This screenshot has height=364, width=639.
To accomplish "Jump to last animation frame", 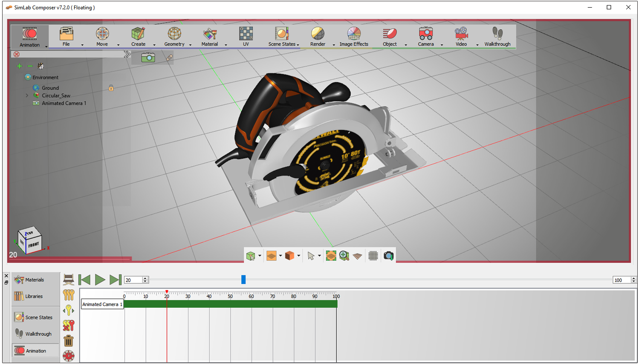I will click(x=115, y=280).
